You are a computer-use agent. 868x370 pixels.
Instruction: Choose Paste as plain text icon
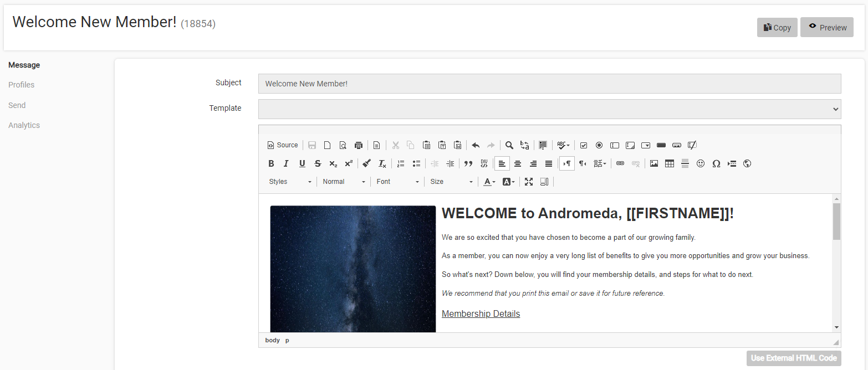coord(442,145)
